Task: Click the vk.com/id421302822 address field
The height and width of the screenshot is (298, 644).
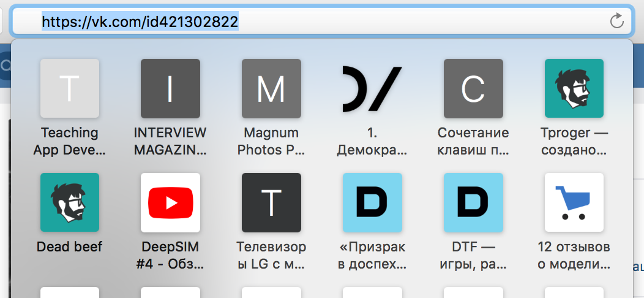Action: point(321,21)
